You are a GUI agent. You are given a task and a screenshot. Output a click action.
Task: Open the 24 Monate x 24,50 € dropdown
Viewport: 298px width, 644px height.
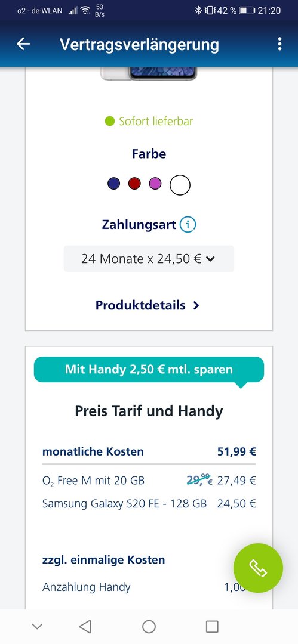pyautogui.click(x=149, y=259)
